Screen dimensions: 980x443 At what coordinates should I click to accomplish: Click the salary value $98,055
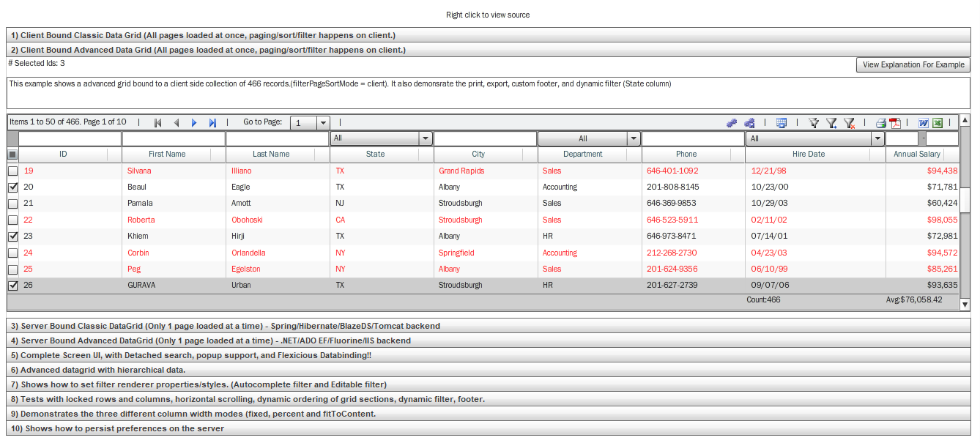click(x=942, y=220)
